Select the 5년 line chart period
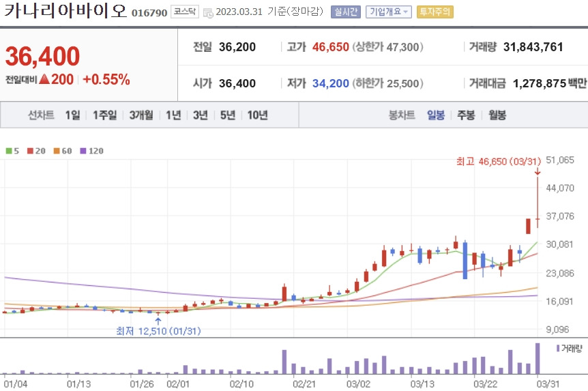Screen dimensions: 588x391 228,115
